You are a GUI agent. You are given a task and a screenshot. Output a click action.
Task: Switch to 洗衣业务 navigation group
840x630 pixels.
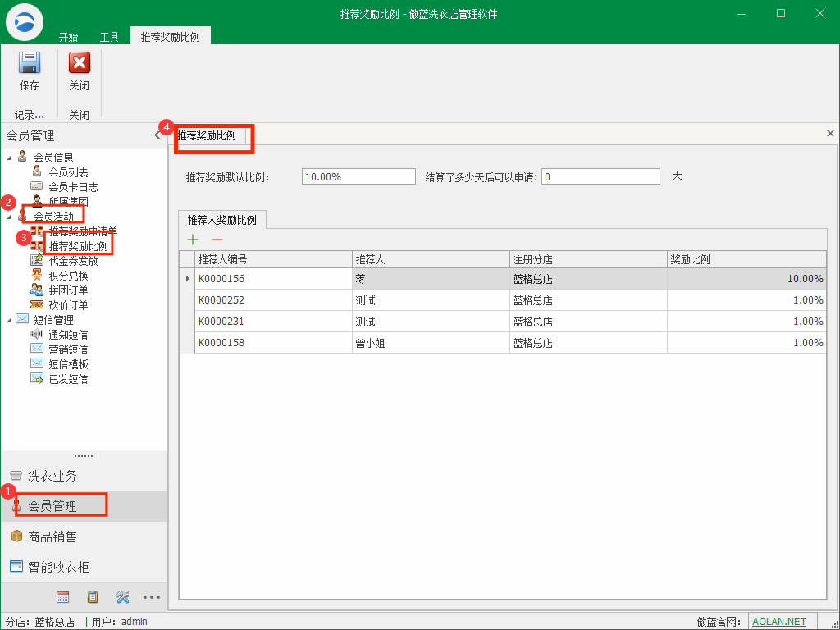[x=84, y=476]
